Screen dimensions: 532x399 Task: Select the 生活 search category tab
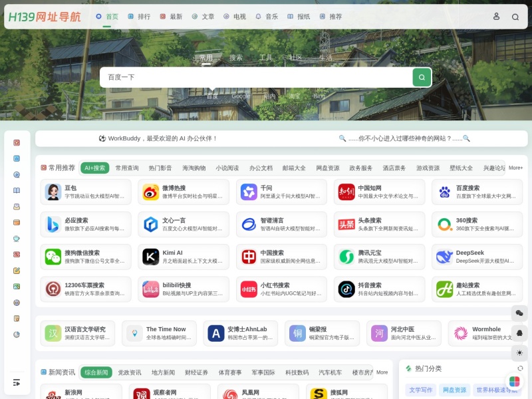pos(325,58)
